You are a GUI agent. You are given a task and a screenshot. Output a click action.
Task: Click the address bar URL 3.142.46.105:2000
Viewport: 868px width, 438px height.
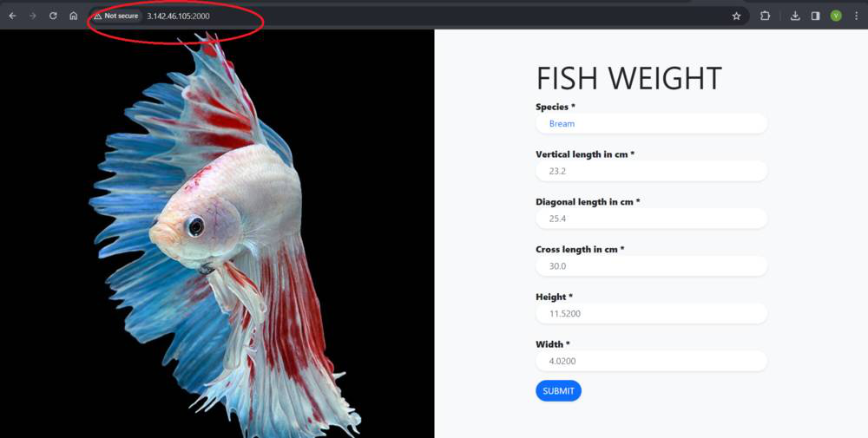(178, 16)
